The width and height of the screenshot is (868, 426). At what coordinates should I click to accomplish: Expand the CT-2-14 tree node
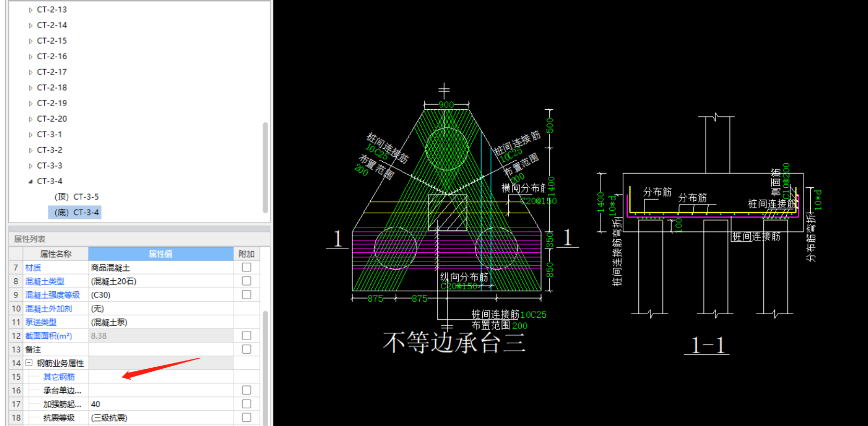click(x=30, y=25)
